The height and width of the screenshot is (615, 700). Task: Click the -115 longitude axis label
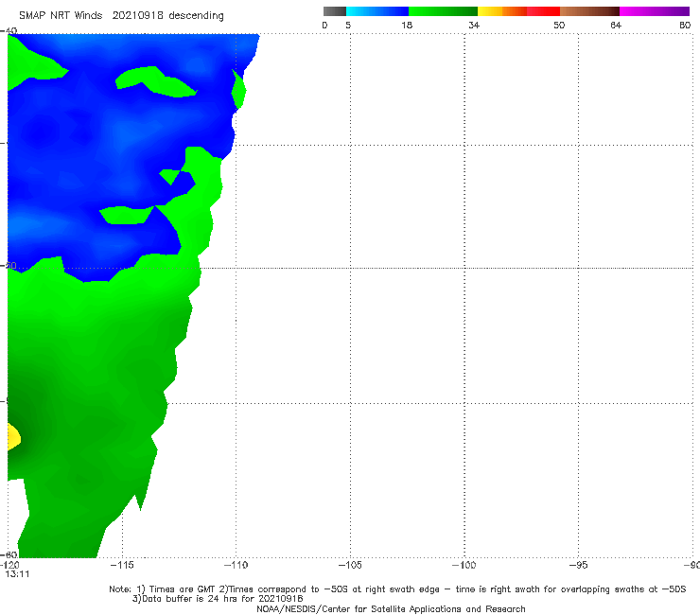point(122,565)
